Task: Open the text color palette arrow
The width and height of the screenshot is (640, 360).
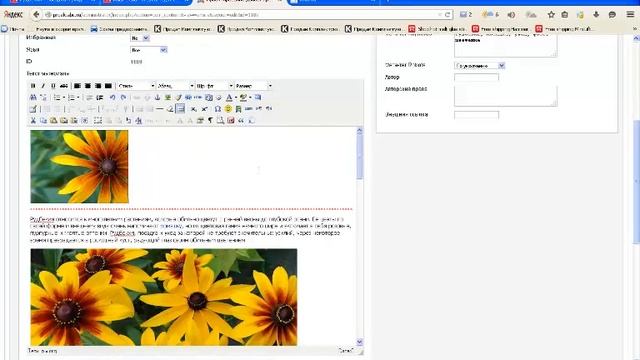Action: pos(236,97)
